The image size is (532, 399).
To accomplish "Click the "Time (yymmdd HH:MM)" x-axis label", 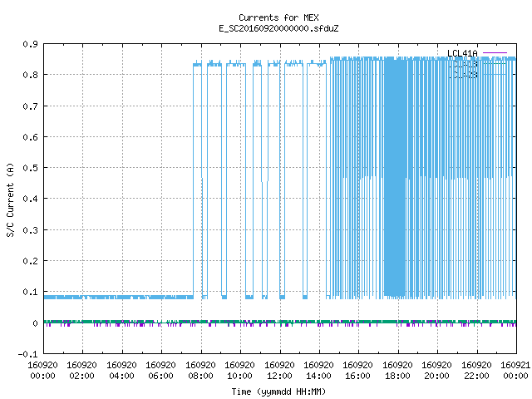I will [278, 392].
